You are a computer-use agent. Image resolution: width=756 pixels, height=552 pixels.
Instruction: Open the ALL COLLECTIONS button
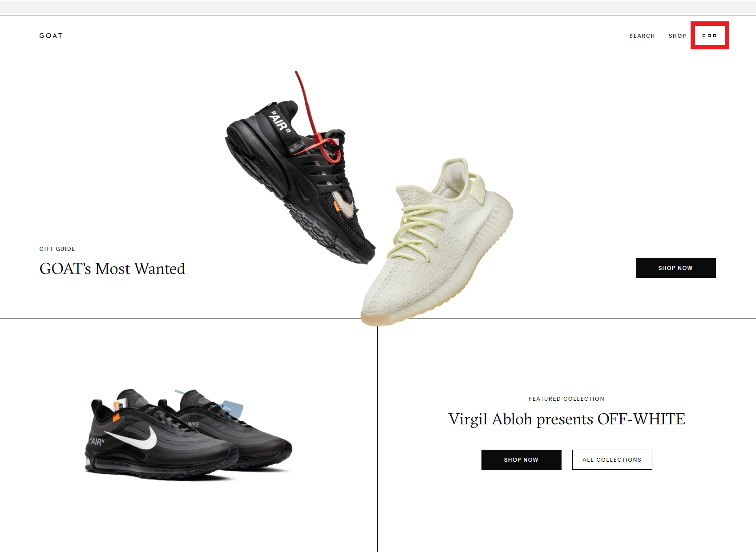[x=612, y=459]
